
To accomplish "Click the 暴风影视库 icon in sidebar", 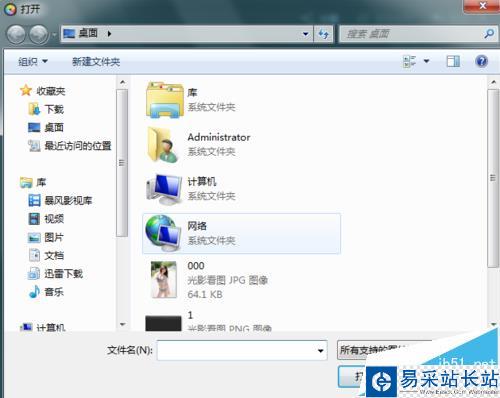I will click(34, 200).
